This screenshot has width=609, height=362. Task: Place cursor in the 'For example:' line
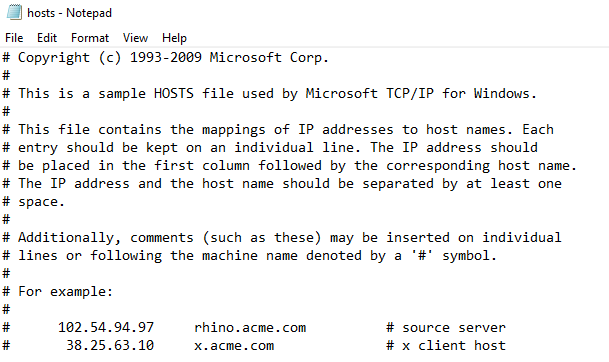[57, 291]
